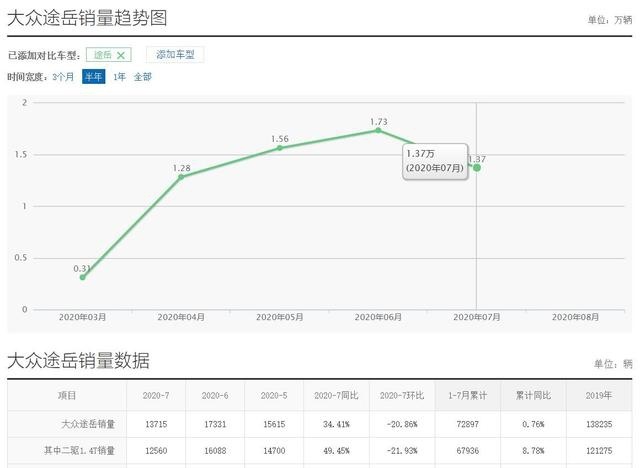Click the 2020-6 column header

[x=215, y=395]
